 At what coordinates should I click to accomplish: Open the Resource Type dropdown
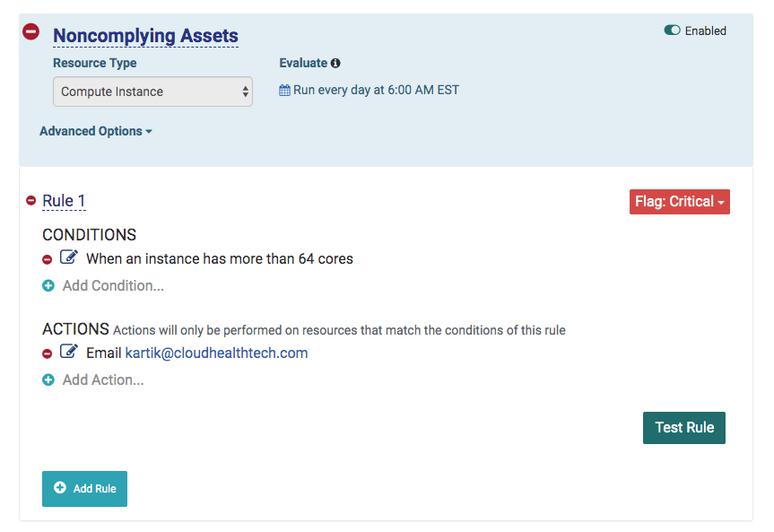pos(152,92)
